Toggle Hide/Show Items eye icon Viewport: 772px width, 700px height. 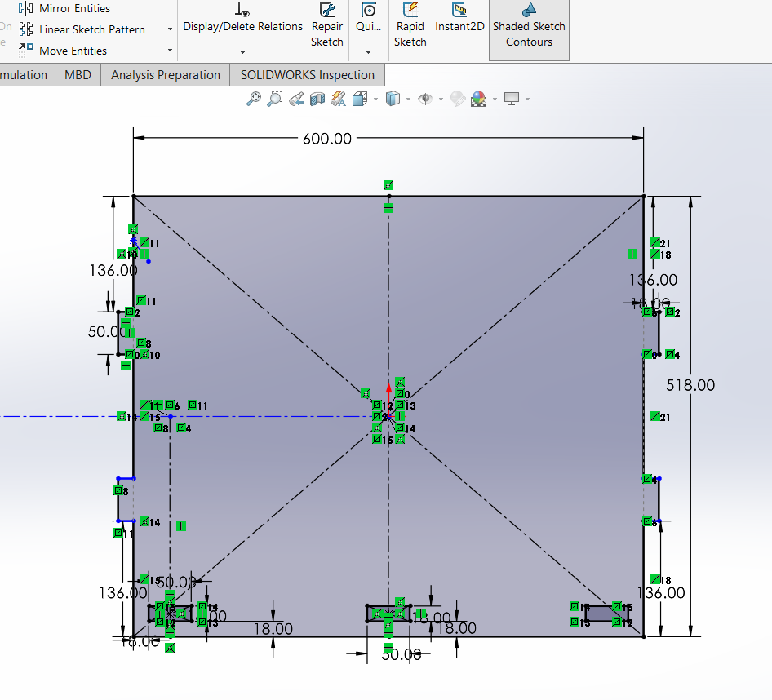[424, 99]
